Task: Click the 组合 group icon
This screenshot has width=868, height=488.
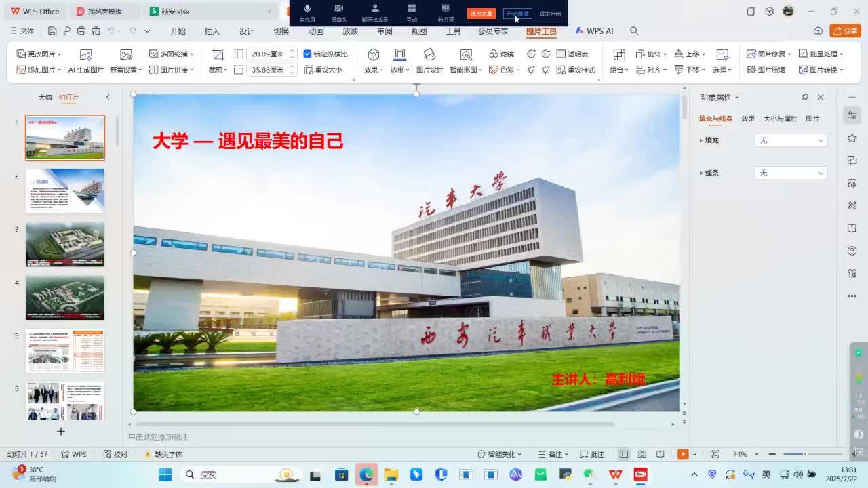Action: coord(618,54)
